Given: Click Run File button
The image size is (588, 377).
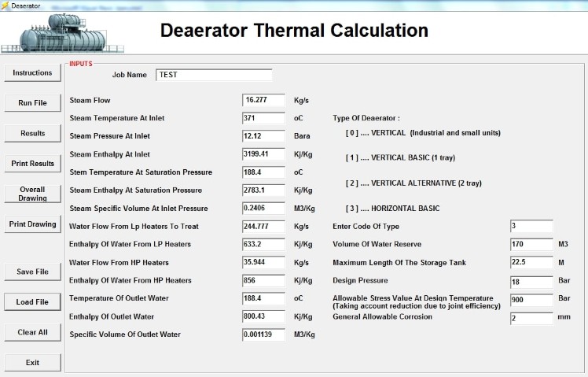Looking at the screenshot, I should click(x=33, y=103).
